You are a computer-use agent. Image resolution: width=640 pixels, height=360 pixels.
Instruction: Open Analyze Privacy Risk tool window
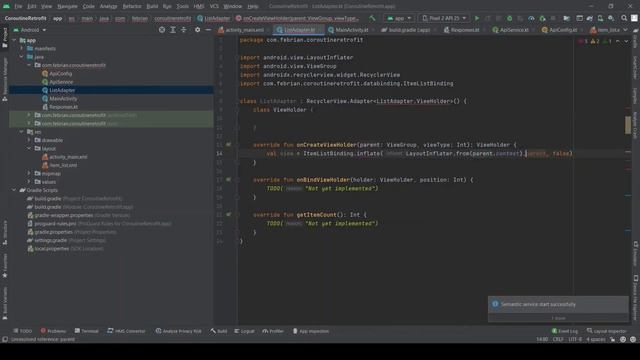pos(179,331)
